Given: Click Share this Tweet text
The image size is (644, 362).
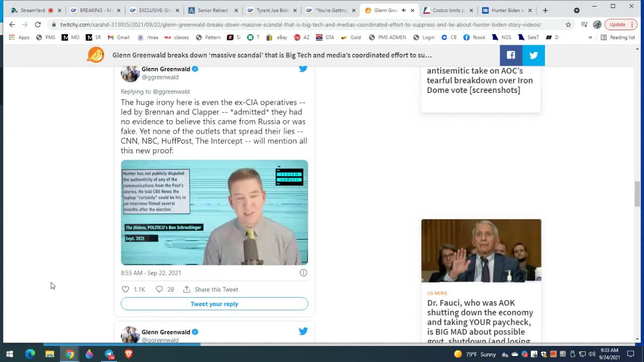Looking at the screenshot, I should (x=216, y=289).
